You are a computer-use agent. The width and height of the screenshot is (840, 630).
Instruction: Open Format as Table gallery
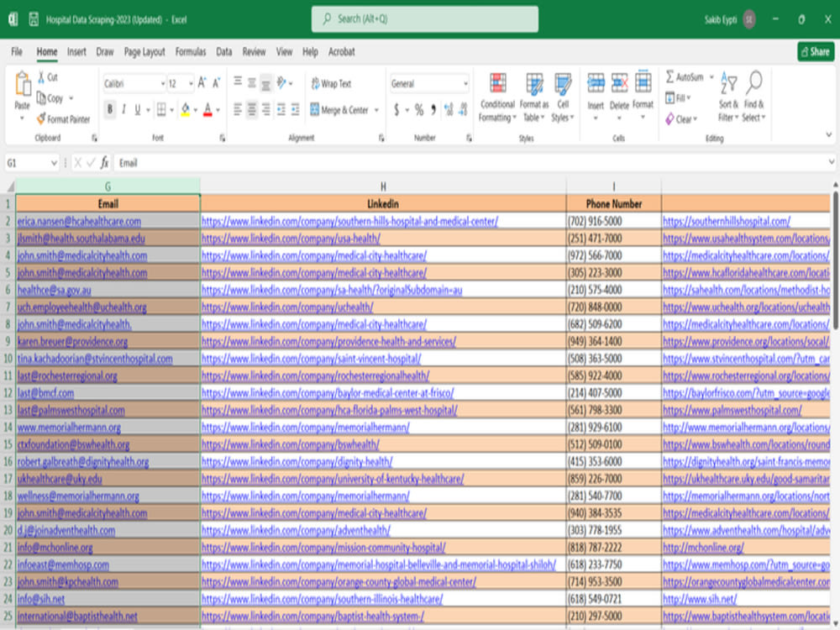[534, 98]
